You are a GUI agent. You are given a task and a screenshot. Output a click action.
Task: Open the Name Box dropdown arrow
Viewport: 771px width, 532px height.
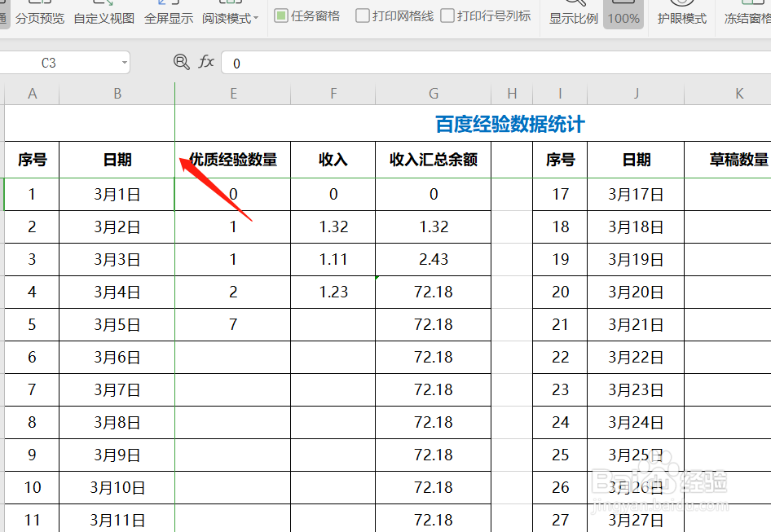[x=126, y=62]
